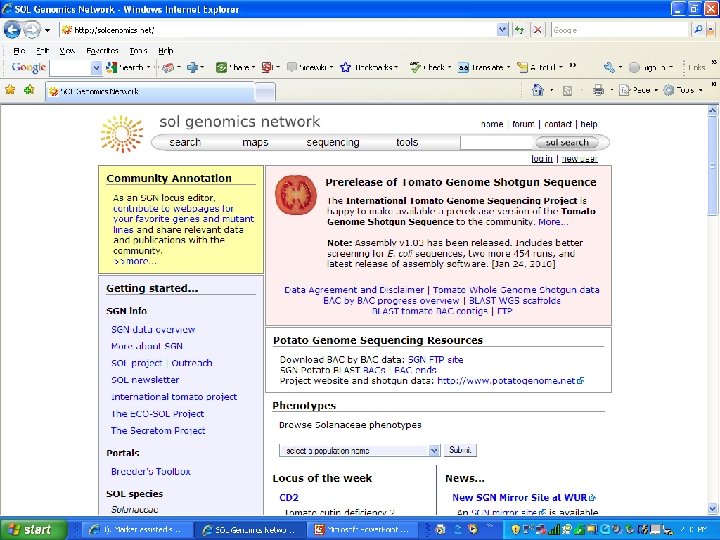Open the address bar URL history dropdown
This screenshot has width=720, height=540.
(502, 30)
